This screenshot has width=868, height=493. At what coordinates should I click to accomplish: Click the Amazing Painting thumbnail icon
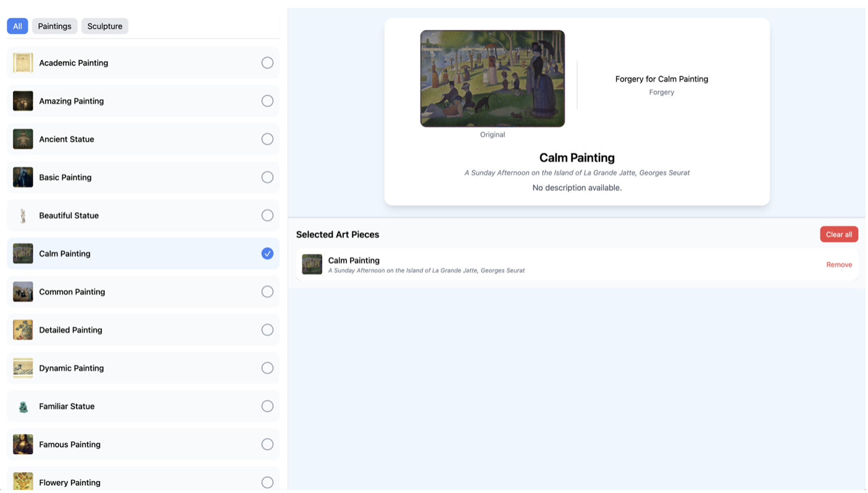23,101
